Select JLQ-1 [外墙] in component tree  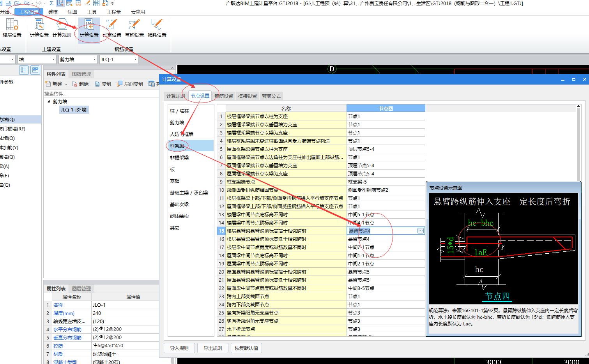click(x=74, y=110)
